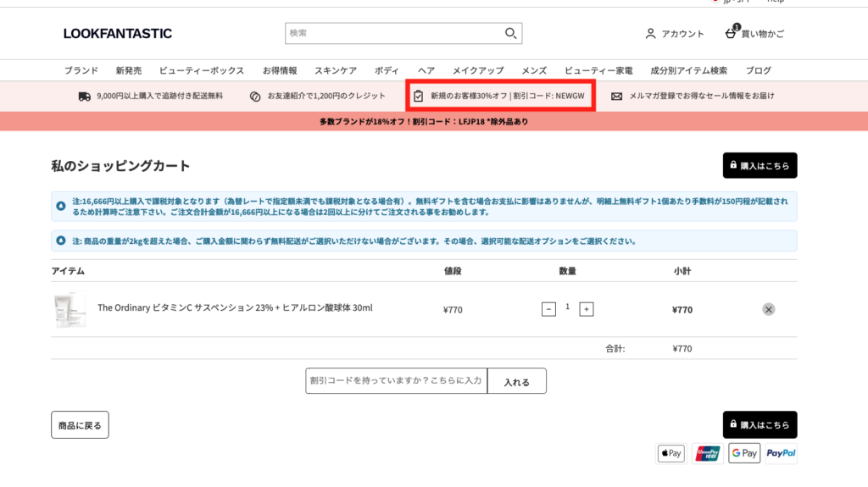Click the envelope newsletter icon

(x=617, y=97)
